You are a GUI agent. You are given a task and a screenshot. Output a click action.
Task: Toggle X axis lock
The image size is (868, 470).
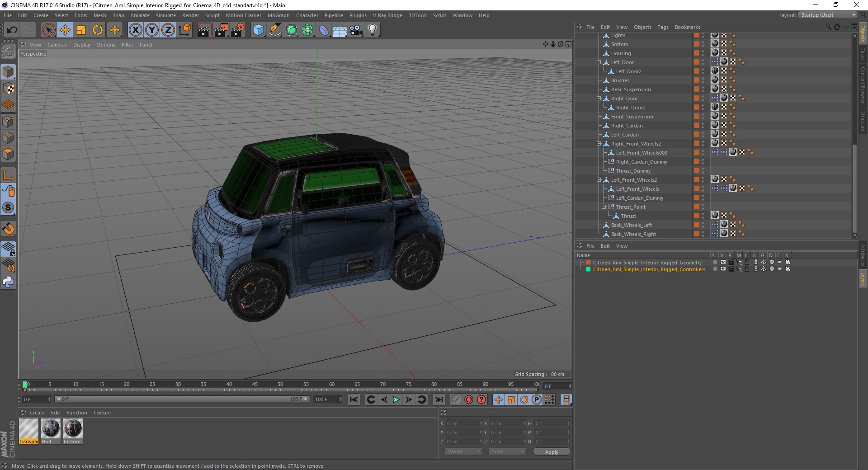pos(135,30)
